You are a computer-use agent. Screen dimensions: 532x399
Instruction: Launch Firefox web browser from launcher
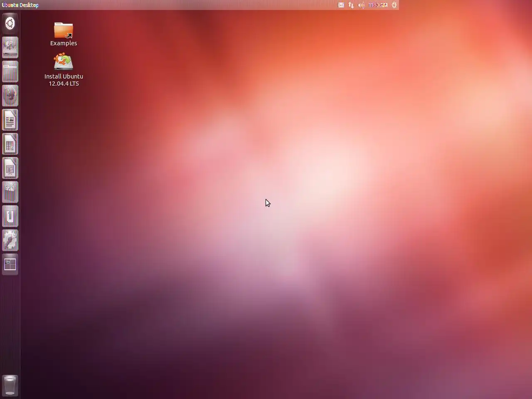pyautogui.click(x=10, y=96)
